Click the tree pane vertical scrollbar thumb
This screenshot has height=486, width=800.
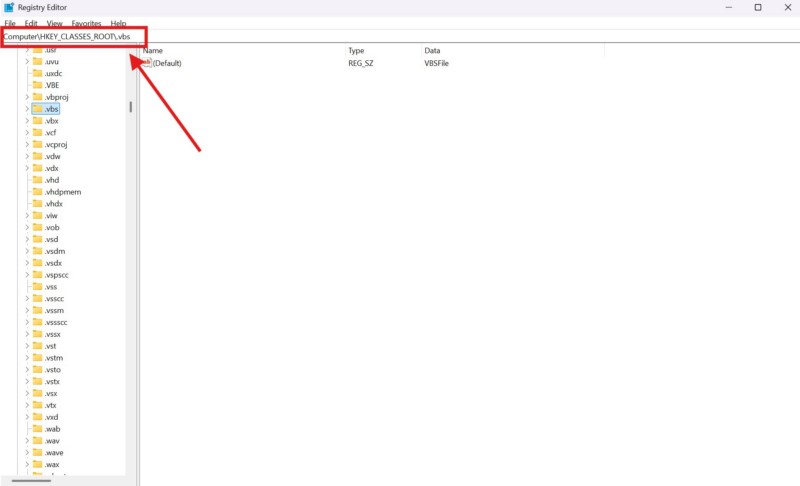[131, 107]
